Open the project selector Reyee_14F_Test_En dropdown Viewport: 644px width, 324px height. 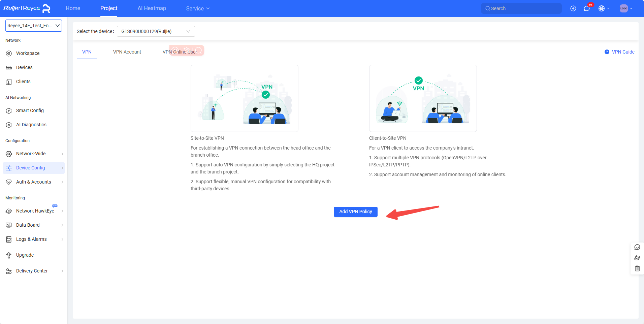coord(34,26)
